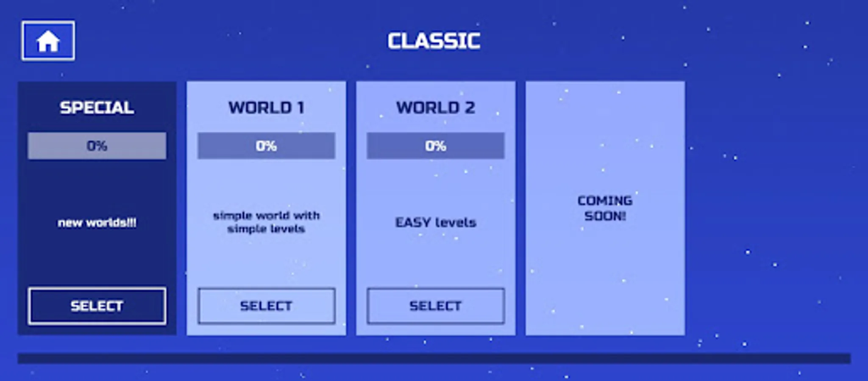Click WORLD 1's 0% completion bar
This screenshot has width=868, height=381.
[x=266, y=146]
